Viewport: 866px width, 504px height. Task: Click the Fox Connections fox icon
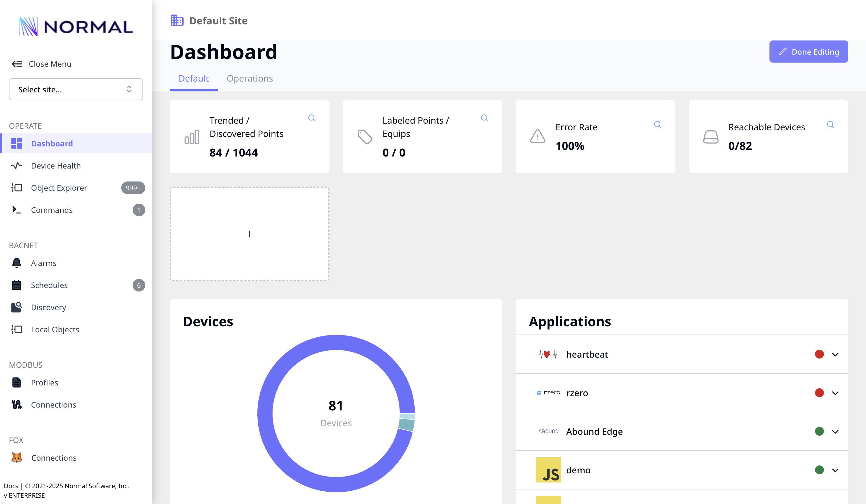point(16,458)
